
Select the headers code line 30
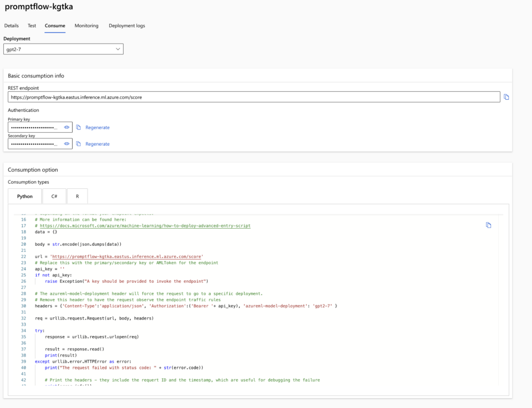point(186,306)
